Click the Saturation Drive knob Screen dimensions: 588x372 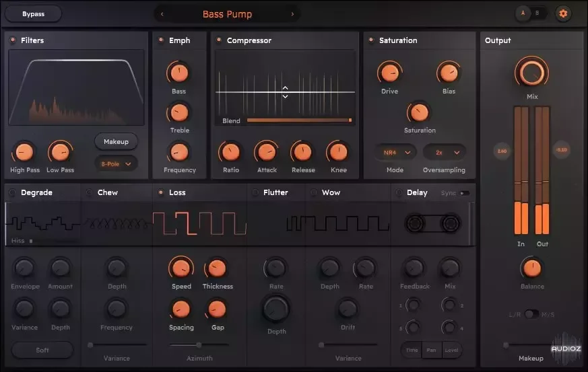pyautogui.click(x=389, y=73)
